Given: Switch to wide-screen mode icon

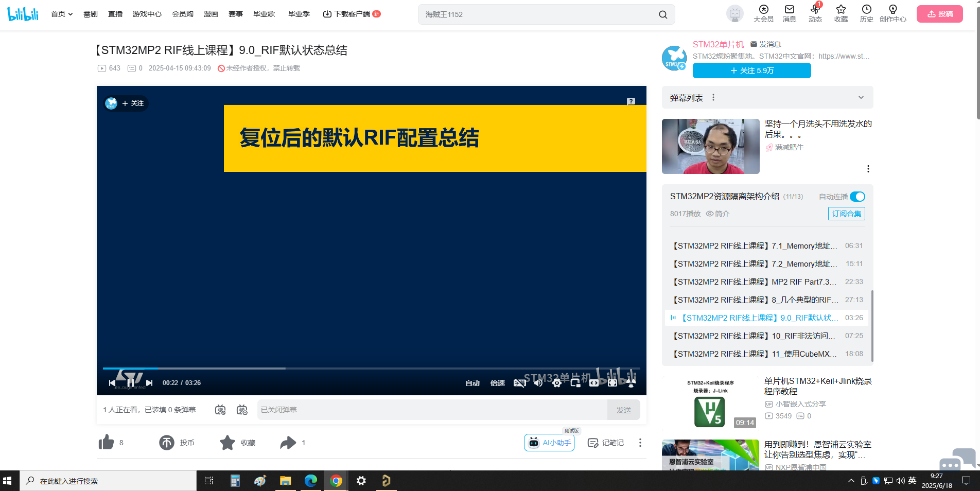Looking at the screenshot, I should (x=594, y=383).
